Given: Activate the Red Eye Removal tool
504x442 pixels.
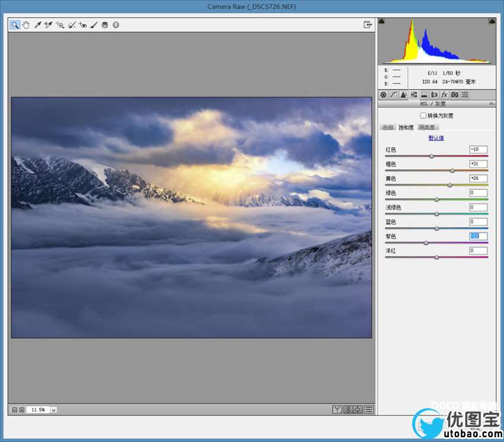Looking at the screenshot, I should point(82,25).
